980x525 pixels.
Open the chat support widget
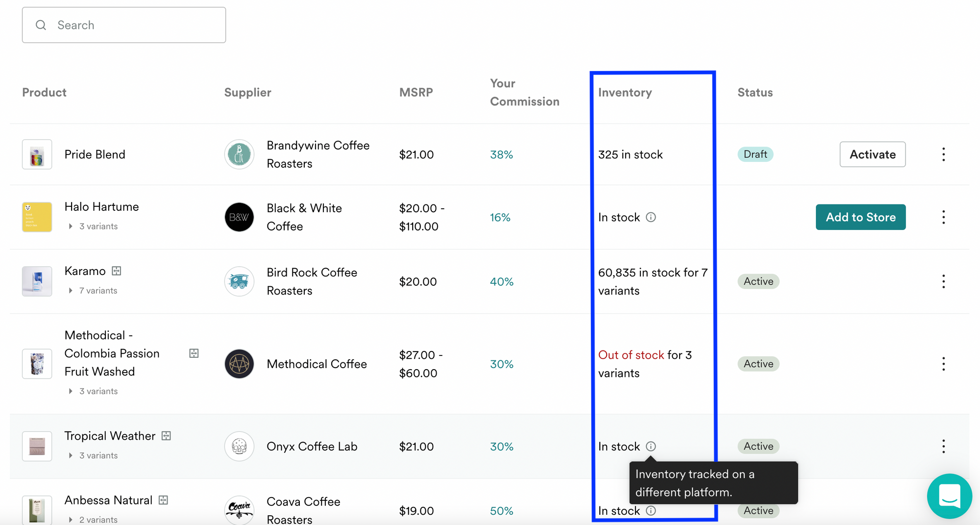[x=949, y=496]
